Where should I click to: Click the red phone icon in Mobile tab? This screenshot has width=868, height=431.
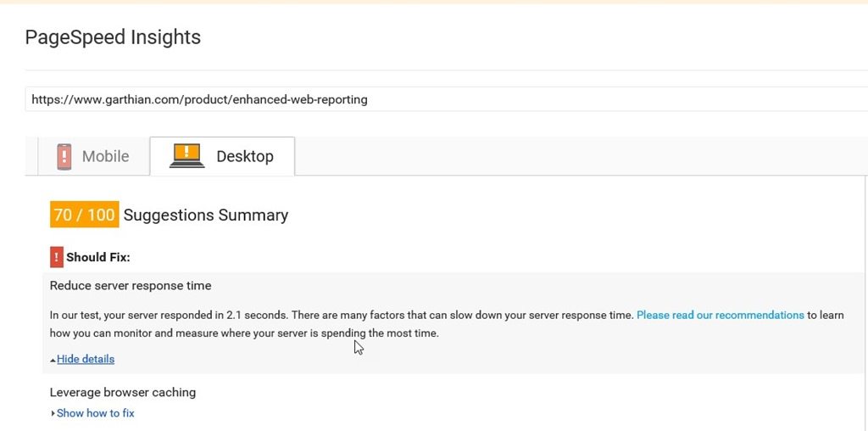[64, 156]
